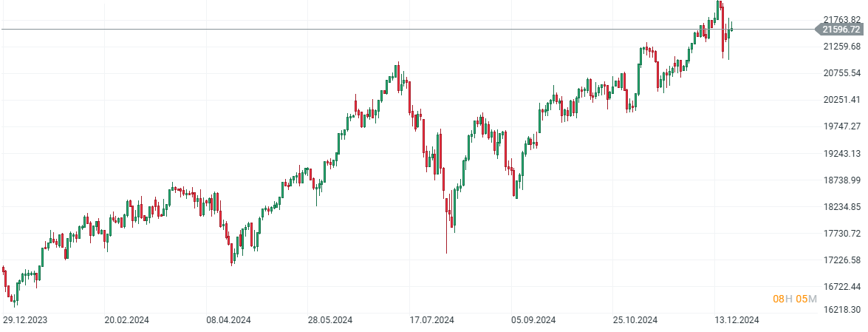
Task: Select the 19243.13 price level label
Action: 841,154
